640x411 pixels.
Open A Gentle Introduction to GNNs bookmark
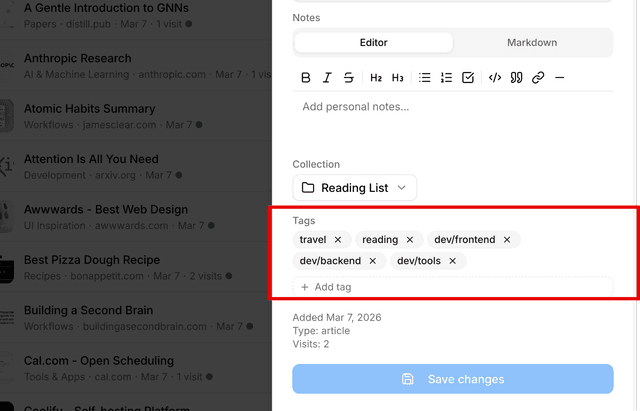[135, 16]
